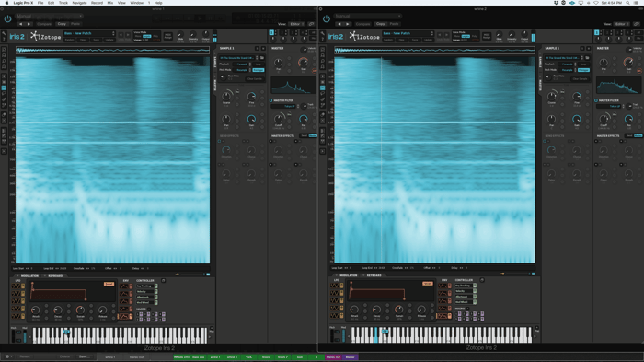This screenshot has height=362, width=644.
Task: Click Compare in whine 1 header
Action: [x=44, y=24]
